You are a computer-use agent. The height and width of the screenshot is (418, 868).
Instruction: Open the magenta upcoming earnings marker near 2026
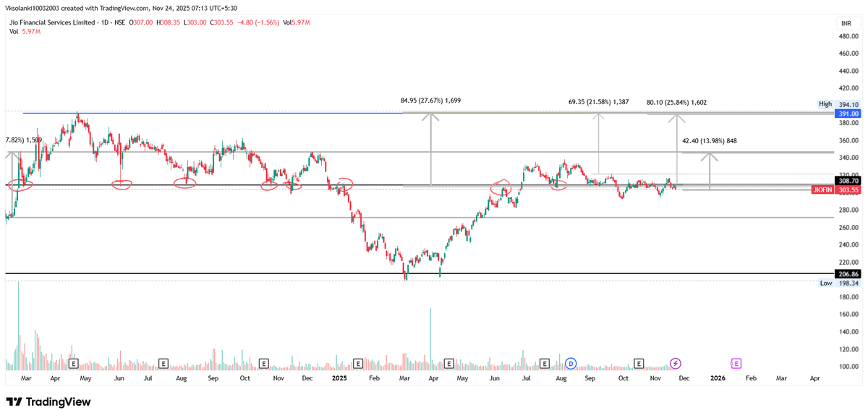click(736, 363)
